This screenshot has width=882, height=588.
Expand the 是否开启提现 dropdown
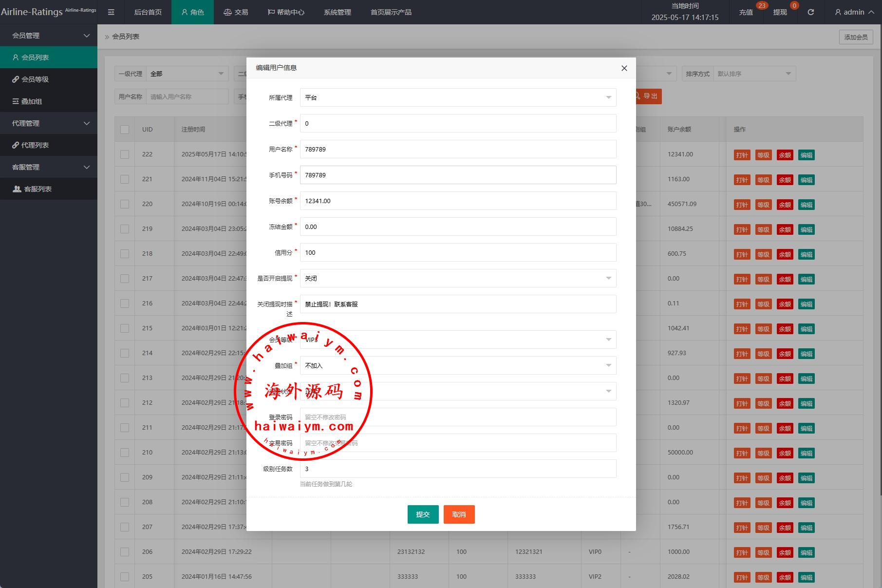458,278
